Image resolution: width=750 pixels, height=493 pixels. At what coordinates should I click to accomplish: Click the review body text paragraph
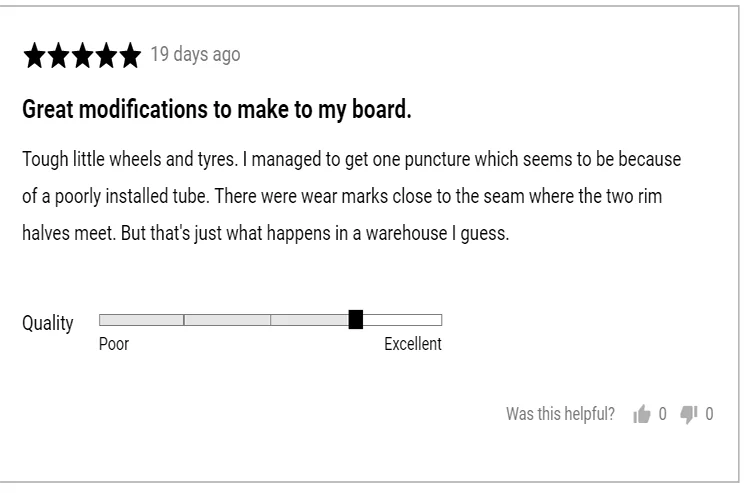[350, 197]
